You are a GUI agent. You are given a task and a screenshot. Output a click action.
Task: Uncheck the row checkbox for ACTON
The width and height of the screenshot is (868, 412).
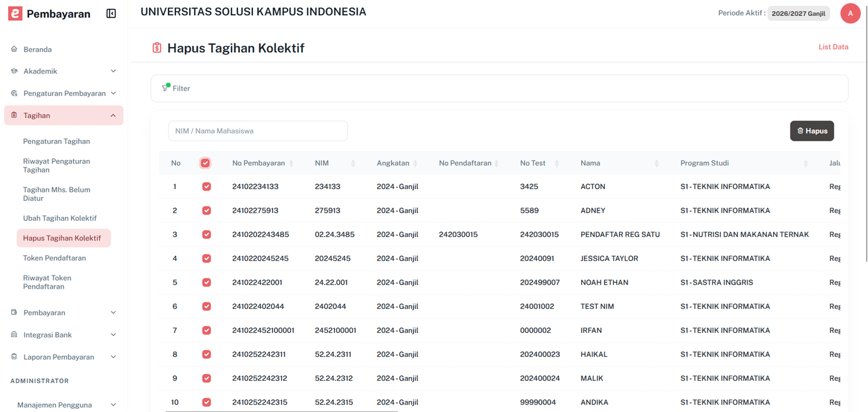pos(207,187)
